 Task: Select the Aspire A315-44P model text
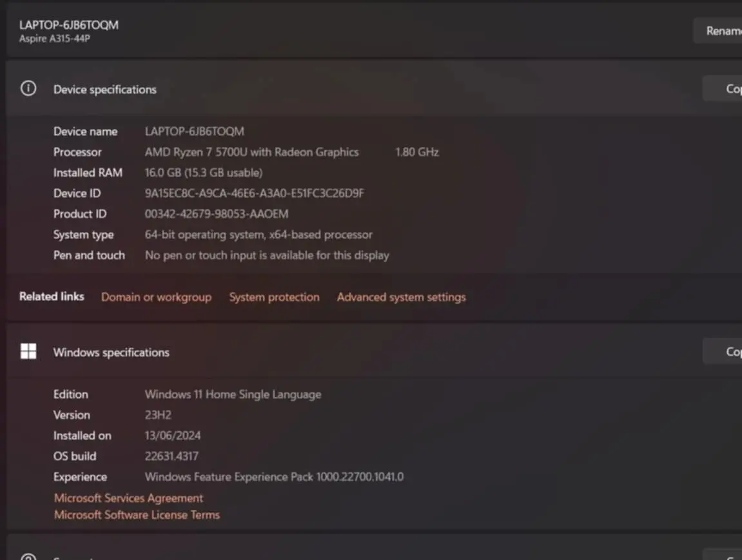click(54, 39)
